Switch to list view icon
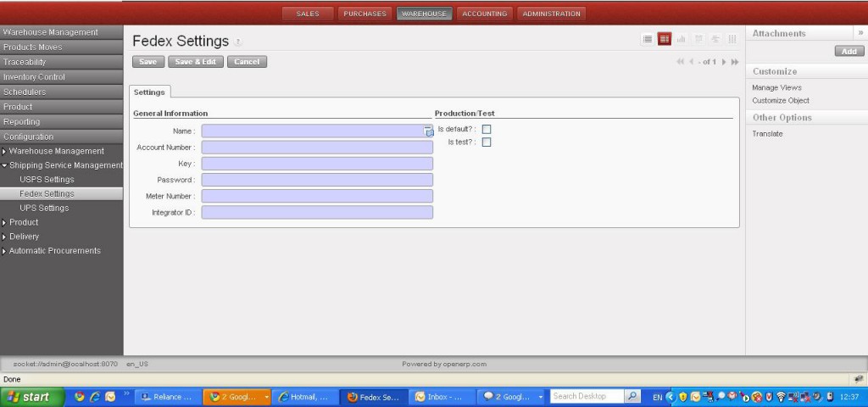This screenshot has height=407, width=868. [647, 39]
